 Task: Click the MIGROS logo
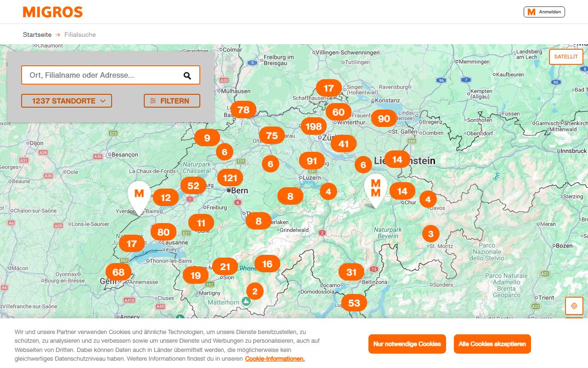53,12
